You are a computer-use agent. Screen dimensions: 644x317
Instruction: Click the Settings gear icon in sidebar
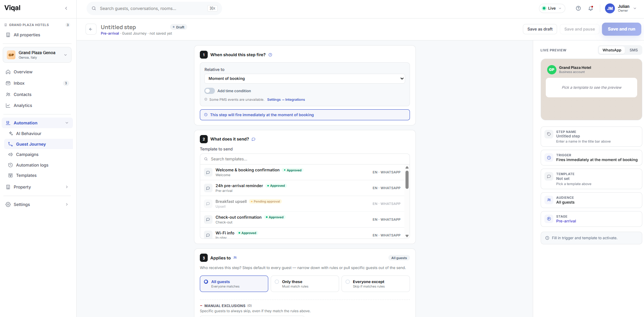(x=8, y=205)
